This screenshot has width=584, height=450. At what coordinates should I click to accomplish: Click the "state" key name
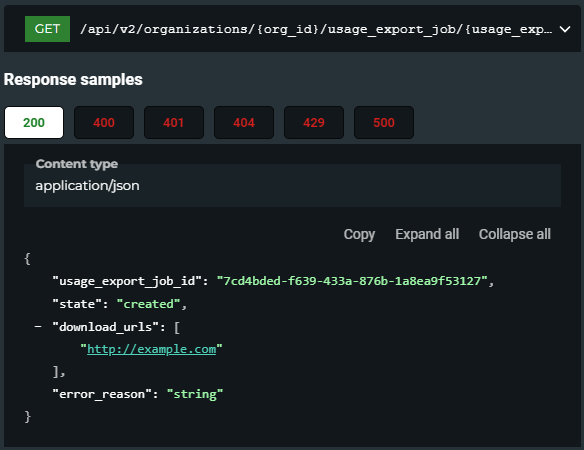77,304
